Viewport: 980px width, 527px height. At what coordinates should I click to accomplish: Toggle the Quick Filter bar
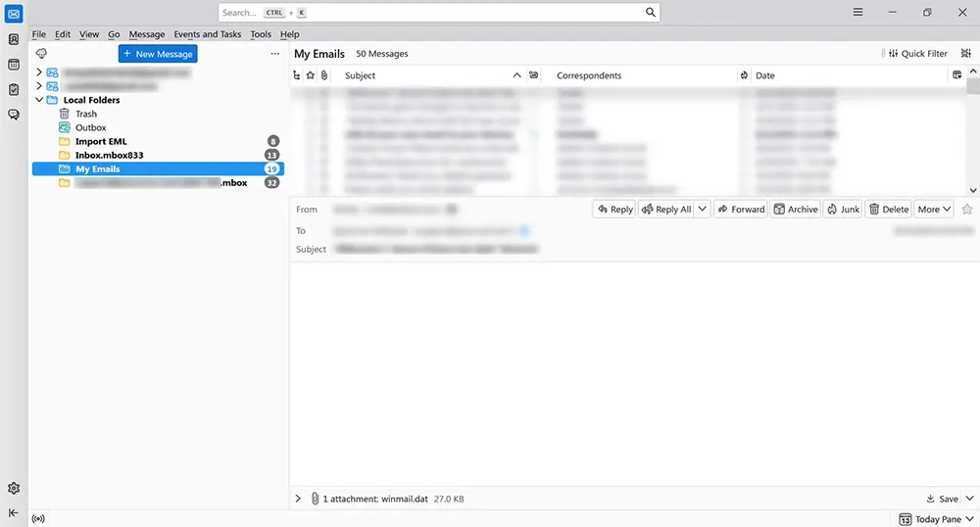pyautogui.click(x=918, y=54)
